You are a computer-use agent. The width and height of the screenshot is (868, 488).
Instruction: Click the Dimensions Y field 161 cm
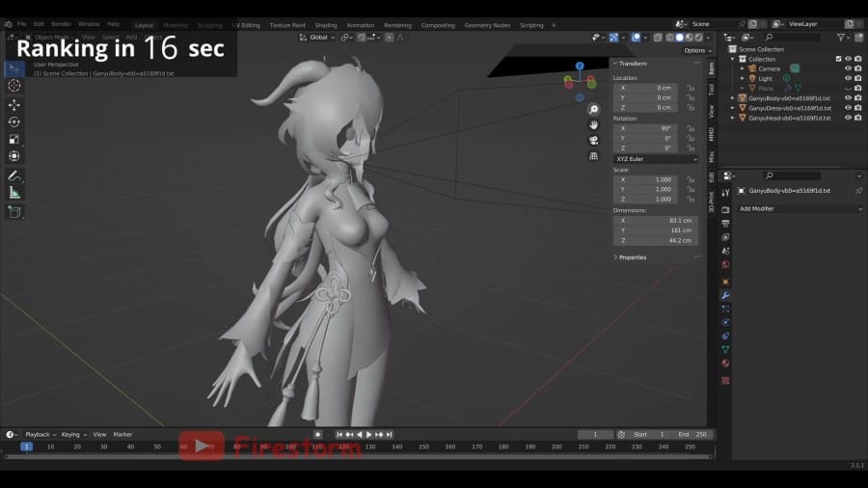click(x=656, y=230)
